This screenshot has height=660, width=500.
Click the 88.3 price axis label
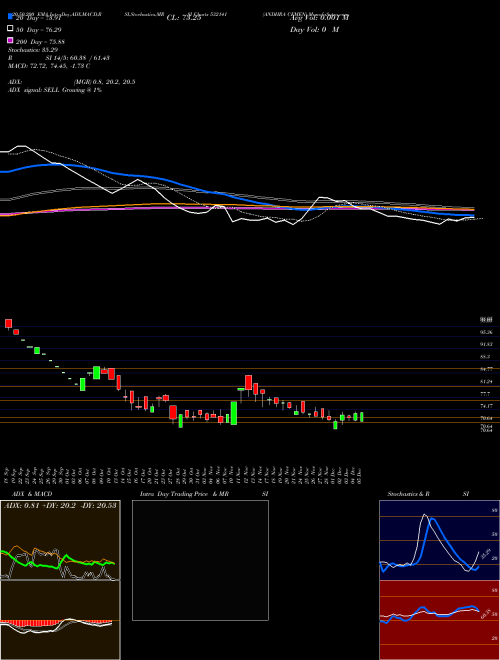[x=485, y=357]
